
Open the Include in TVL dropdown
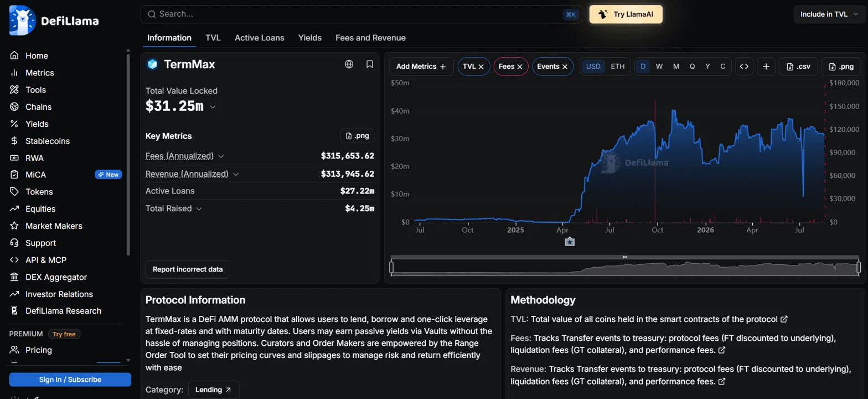827,14
